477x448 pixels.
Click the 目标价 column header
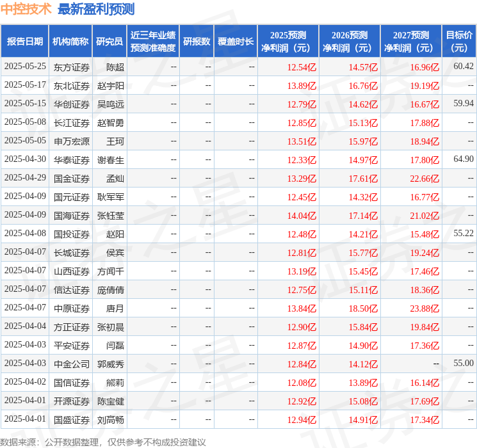[x=459, y=42]
